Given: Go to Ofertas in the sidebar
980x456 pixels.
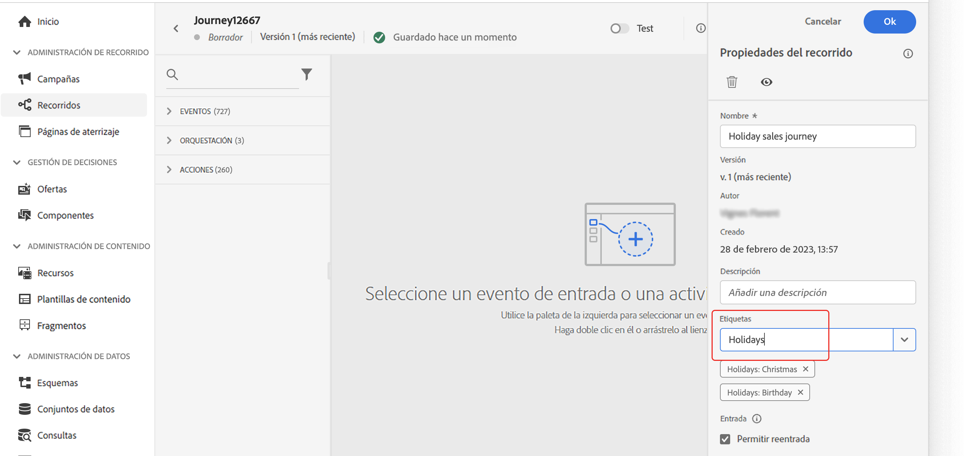Looking at the screenshot, I should pyautogui.click(x=52, y=189).
